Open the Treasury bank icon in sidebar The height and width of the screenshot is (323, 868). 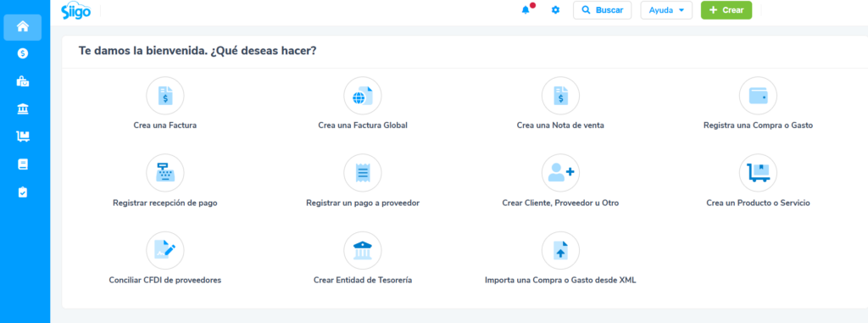(x=23, y=109)
